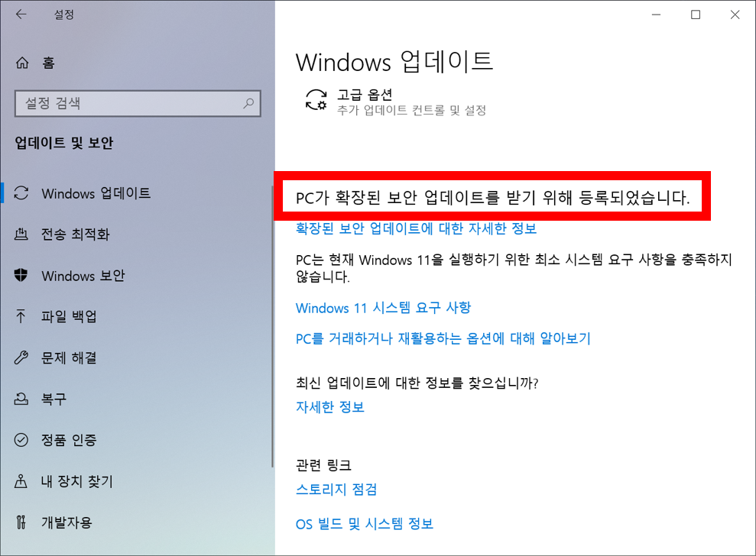Click PC 거래 및 재활용 옵션 알아보기

(x=443, y=338)
